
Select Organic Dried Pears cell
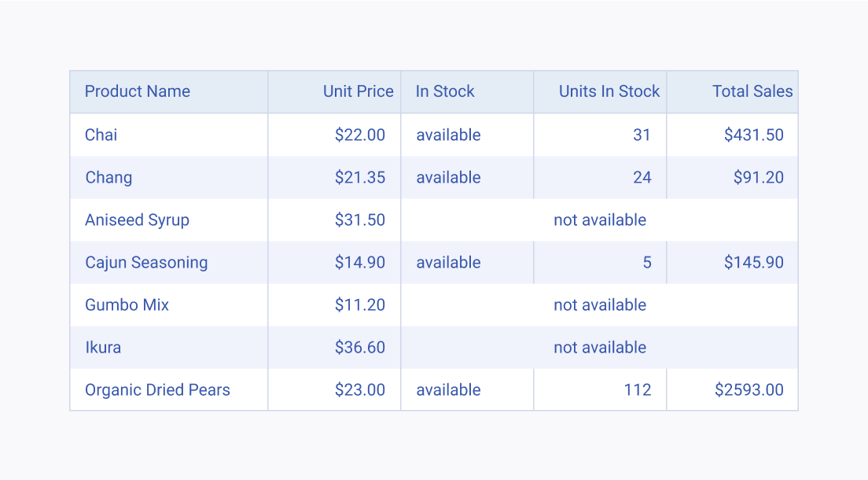(x=169, y=390)
